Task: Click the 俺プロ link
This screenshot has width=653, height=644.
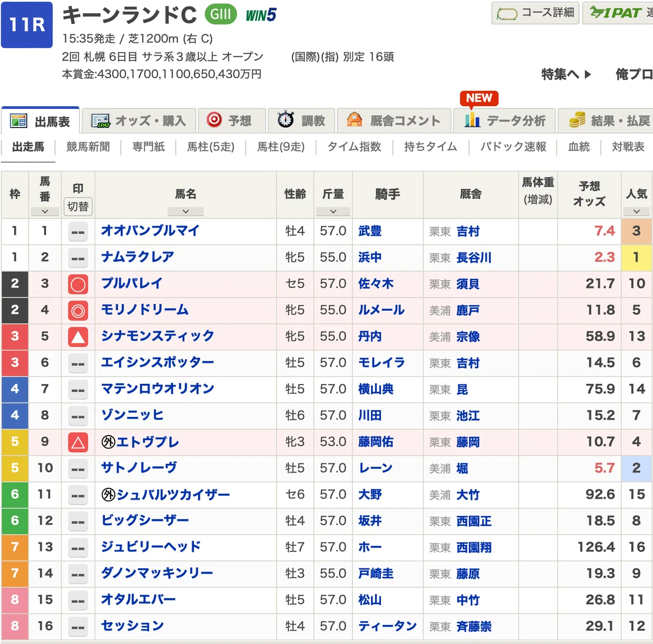Action: [634, 75]
